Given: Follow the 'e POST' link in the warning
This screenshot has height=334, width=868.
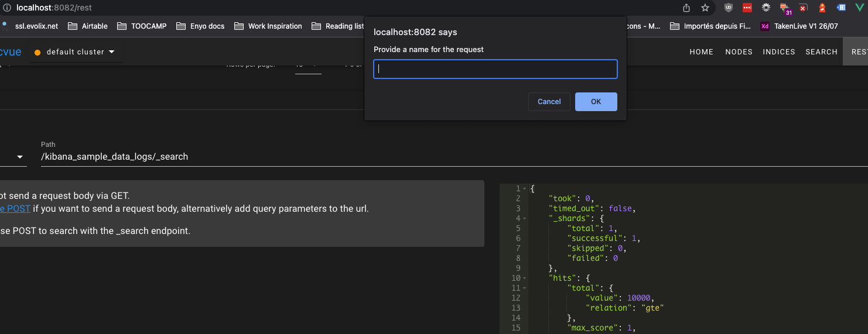Looking at the screenshot, I should click(15, 208).
